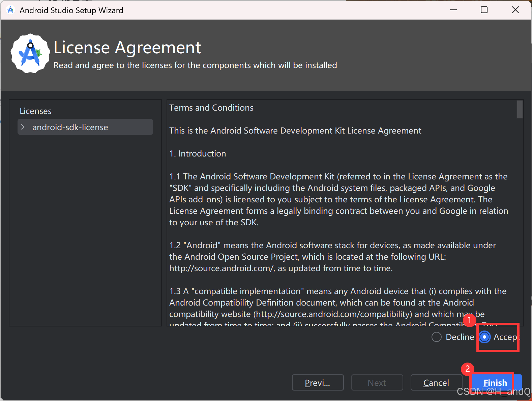Click the 'License Agreement' page title
The height and width of the screenshot is (401, 532).
pyautogui.click(x=127, y=47)
